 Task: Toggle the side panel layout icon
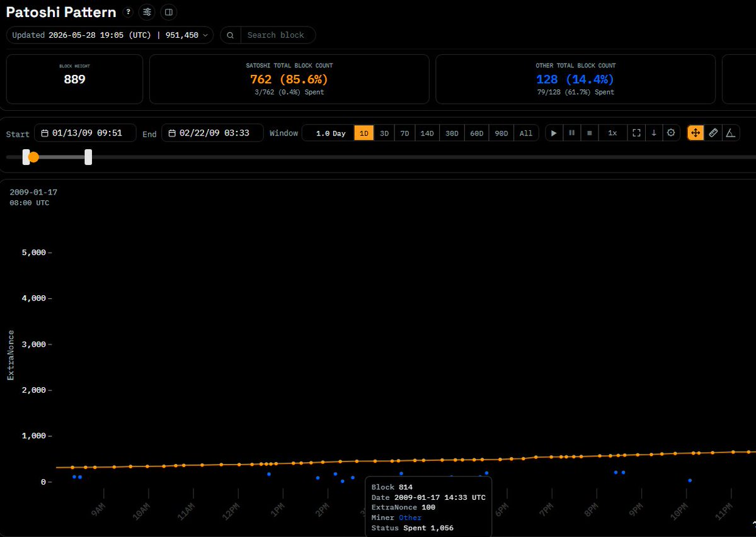[168, 12]
